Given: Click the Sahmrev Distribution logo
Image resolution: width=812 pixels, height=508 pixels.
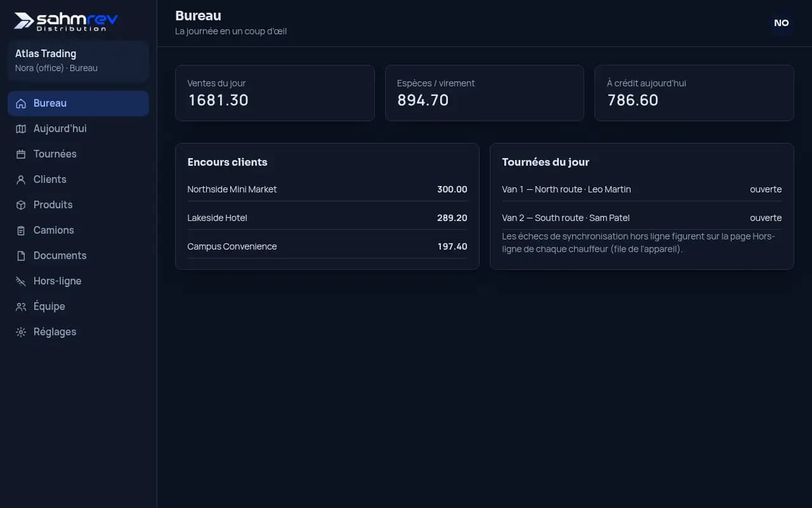Looking at the screenshot, I should [x=66, y=21].
